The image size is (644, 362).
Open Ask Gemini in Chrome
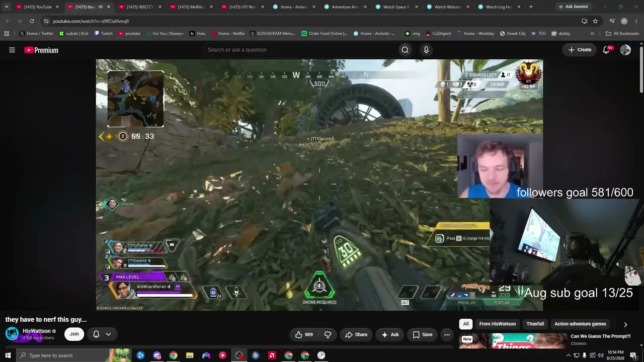[573, 7]
